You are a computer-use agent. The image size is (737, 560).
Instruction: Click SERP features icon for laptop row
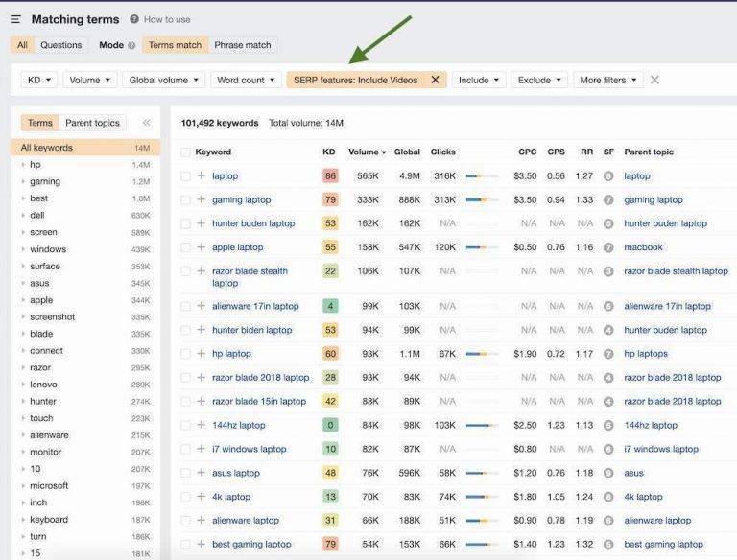click(x=608, y=176)
